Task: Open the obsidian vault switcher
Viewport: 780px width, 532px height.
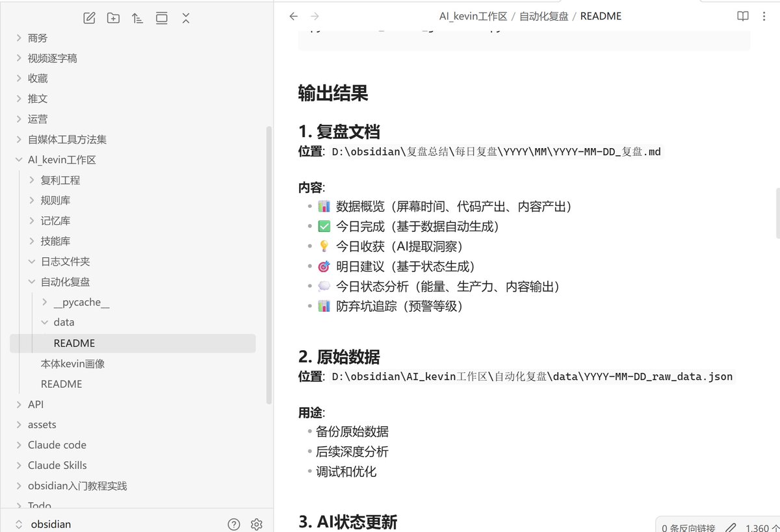Action: click(44, 524)
